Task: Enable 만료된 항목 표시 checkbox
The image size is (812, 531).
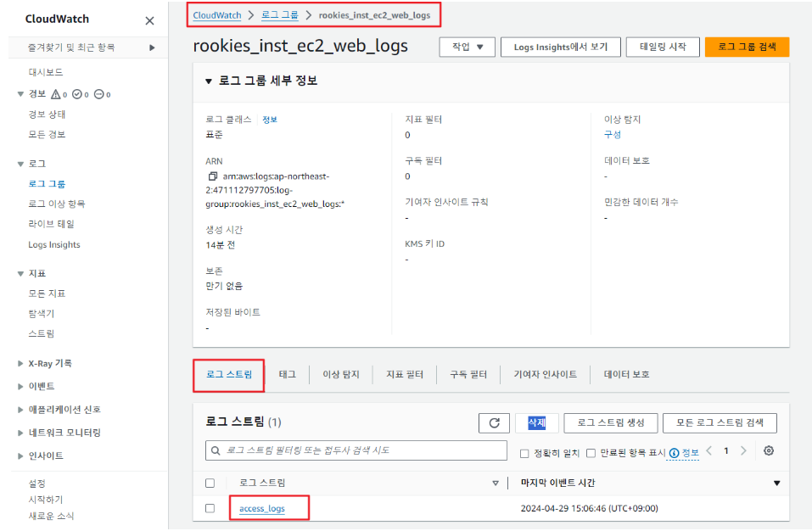Action: [x=591, y=453]
